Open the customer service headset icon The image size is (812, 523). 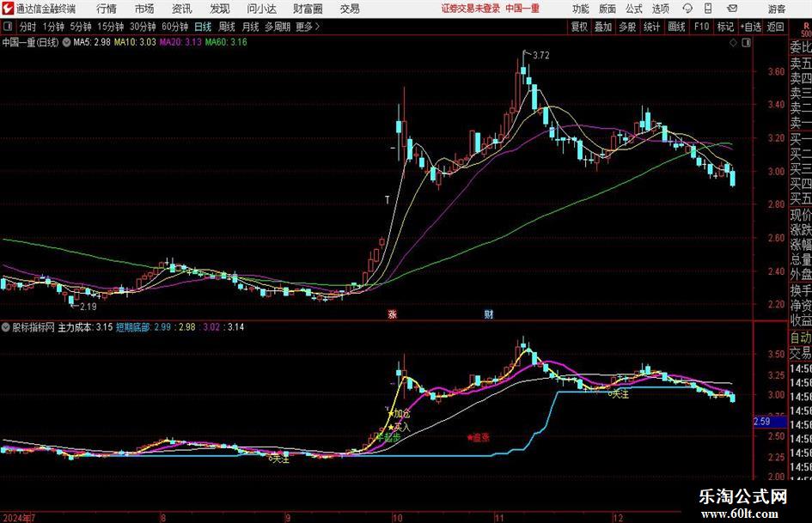(x=687, y=9)
